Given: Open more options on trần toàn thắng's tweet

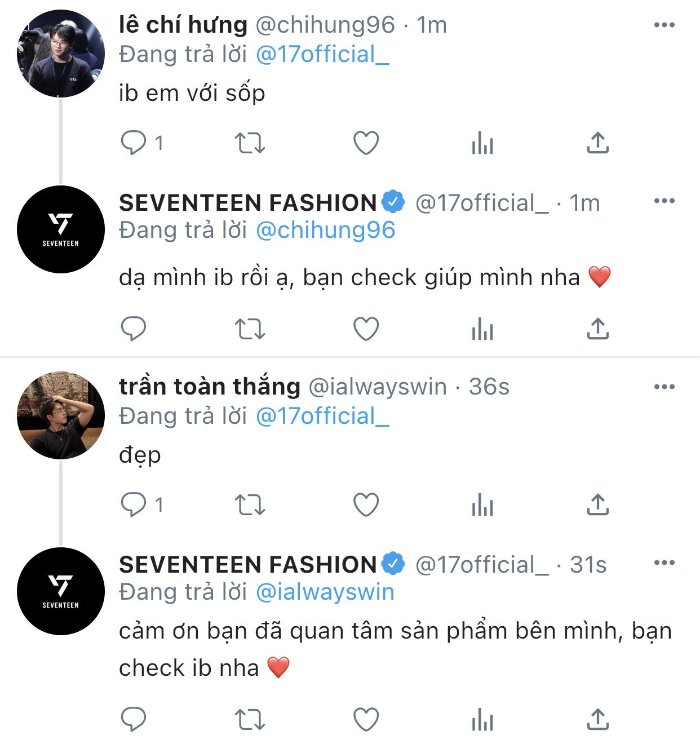Looking at the screenshot, I should click(x=664, y=387).
